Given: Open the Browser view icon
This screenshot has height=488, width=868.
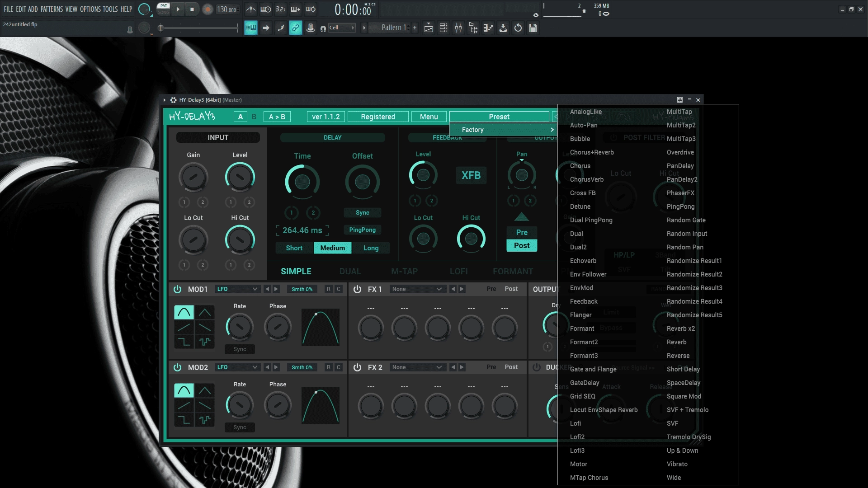Looking at the screenshot, I should click(x=473, y=28).
